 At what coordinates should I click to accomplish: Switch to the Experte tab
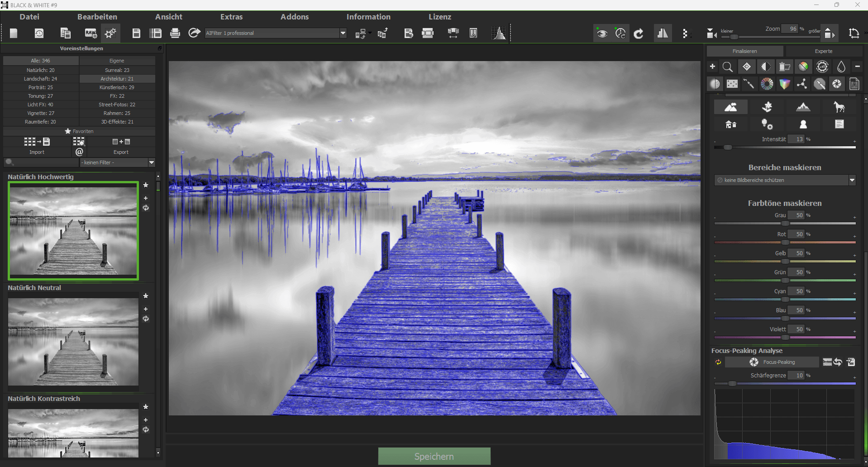(824, 51)
